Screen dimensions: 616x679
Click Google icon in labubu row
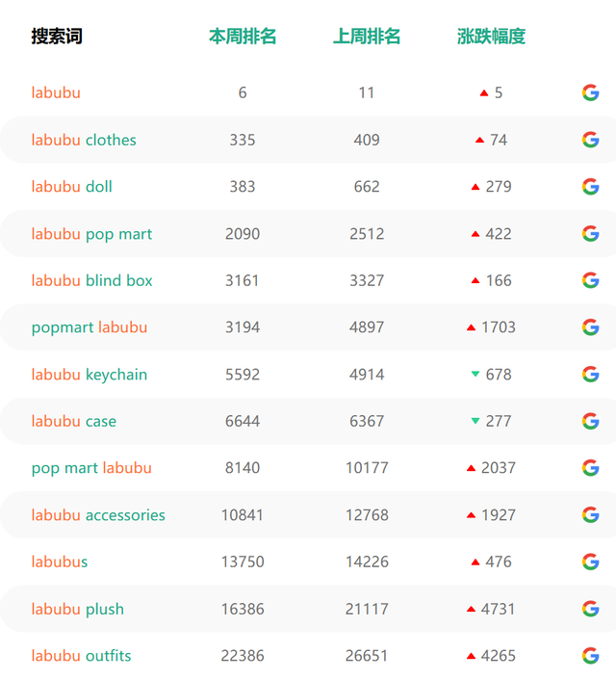pyautogui.click(x=590, y=92)
